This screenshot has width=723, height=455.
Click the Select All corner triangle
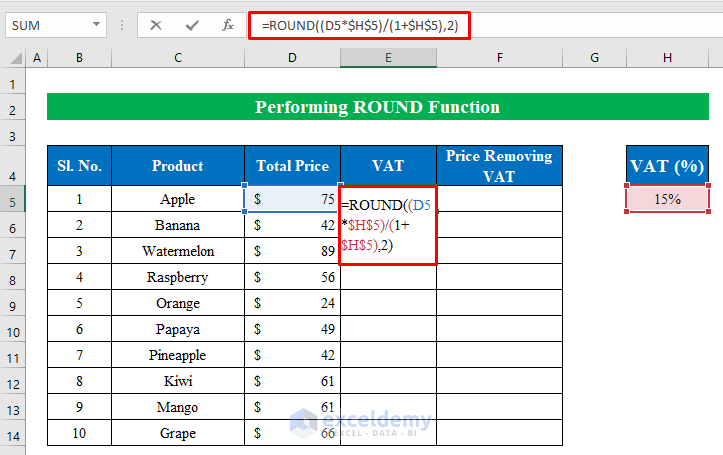click(x=15, y=58)
